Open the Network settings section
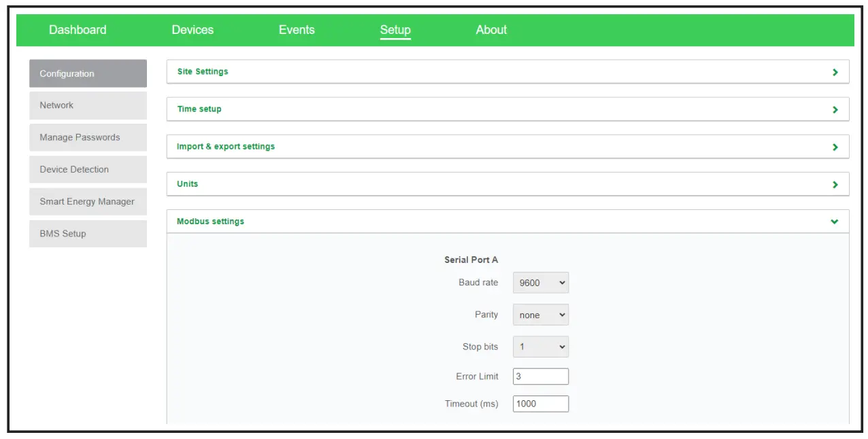The width and height of the screenshot is (868, 439). pos(87,105)
